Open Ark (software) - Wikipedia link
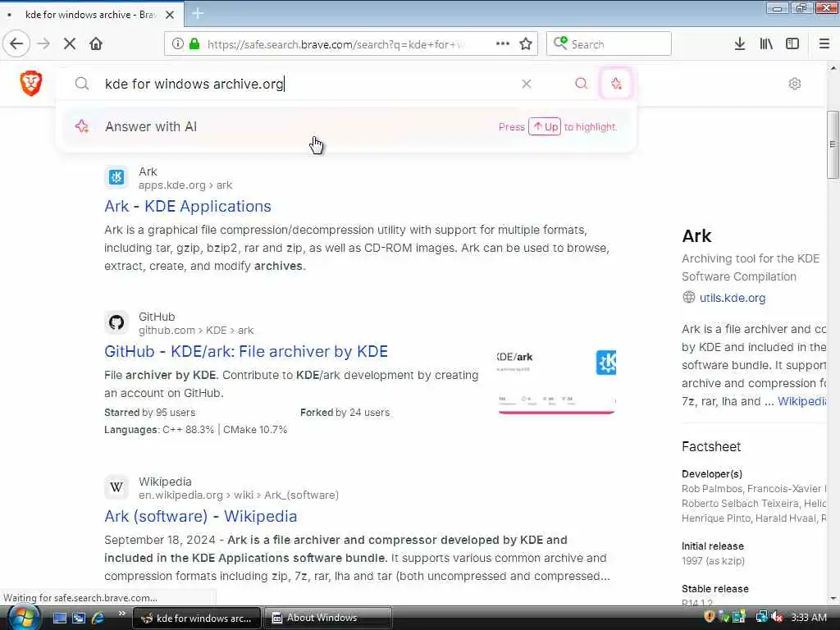Screen dimensions: 840x630 200,517
